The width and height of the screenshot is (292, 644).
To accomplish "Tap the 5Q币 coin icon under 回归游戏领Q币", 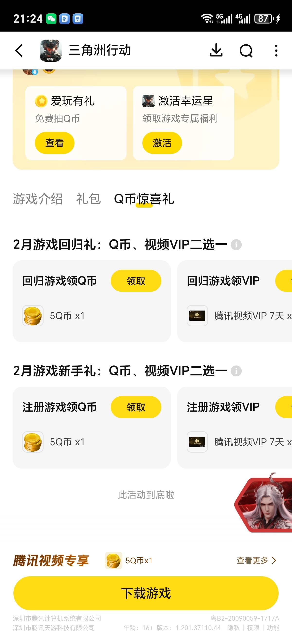I will tap(33, 315).
